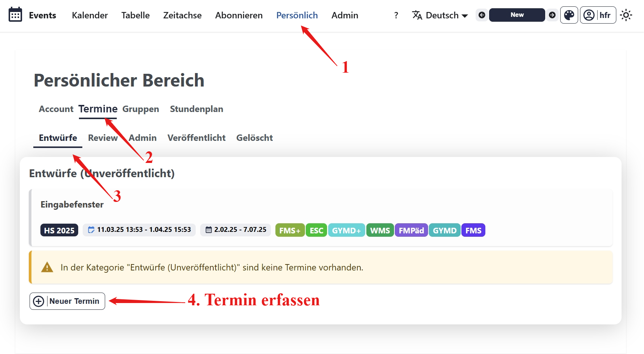The width and height of the screenshot is (644, 354).
Task: Click the GYMD department badge
Action: pyautogui.click(x=445, y=230)
